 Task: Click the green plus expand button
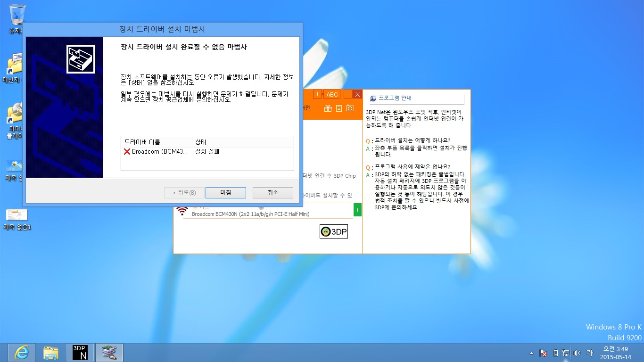point(357,210)
